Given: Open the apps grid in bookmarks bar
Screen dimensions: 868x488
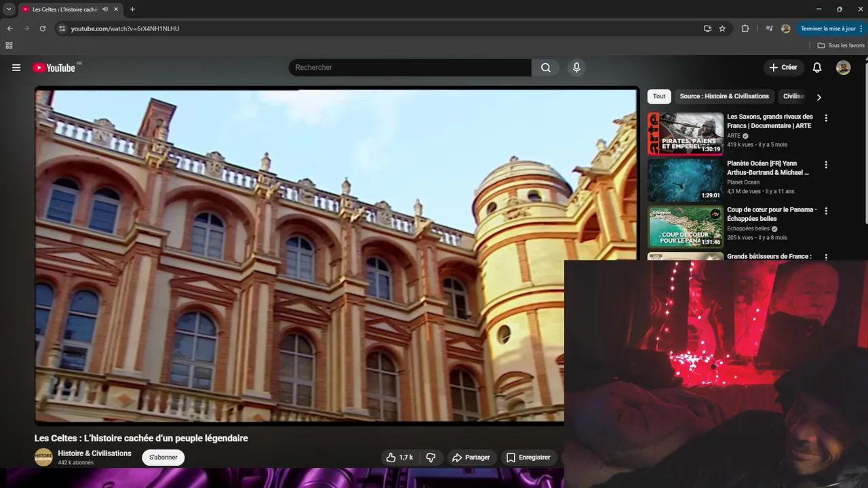Looking at the screenshot, I should tap(9, 45).
